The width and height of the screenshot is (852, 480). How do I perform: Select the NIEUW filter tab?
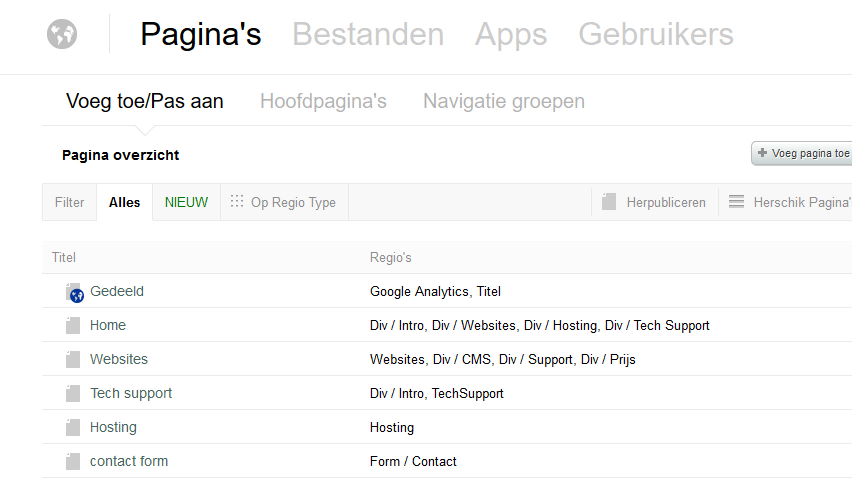pyautogui.click(x=186, y=202)
